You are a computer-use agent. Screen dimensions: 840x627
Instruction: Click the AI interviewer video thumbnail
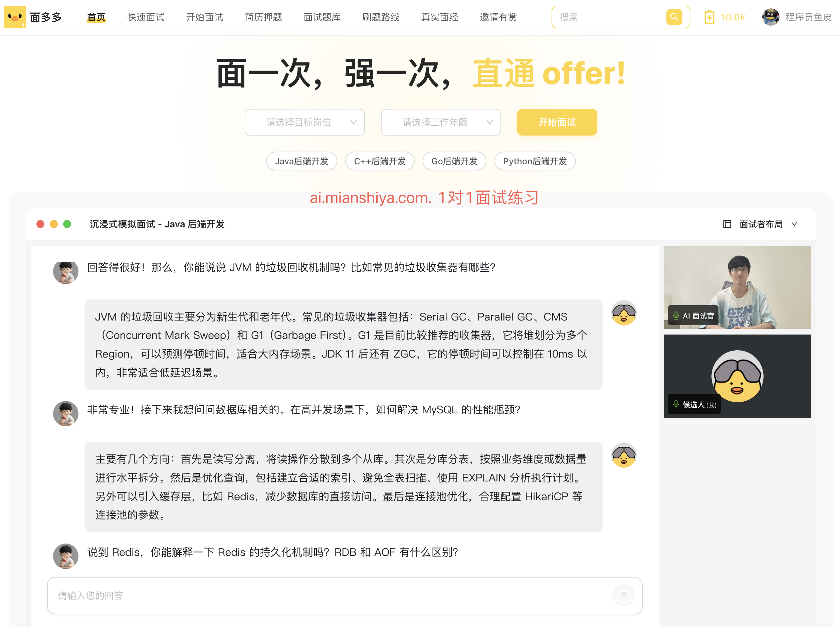coord(737,281)
